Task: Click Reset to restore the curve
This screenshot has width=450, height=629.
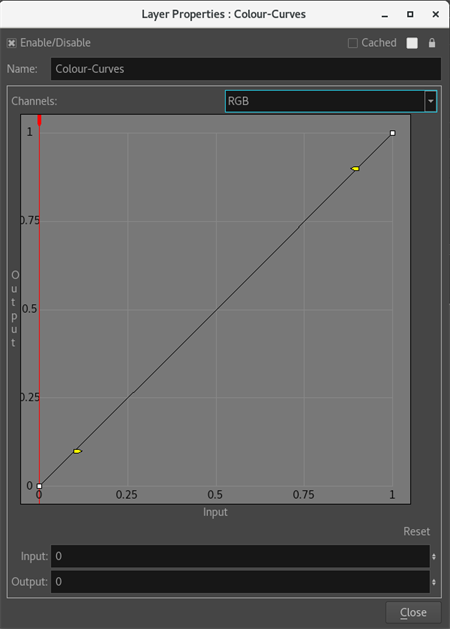Action: tap(416, 532)
